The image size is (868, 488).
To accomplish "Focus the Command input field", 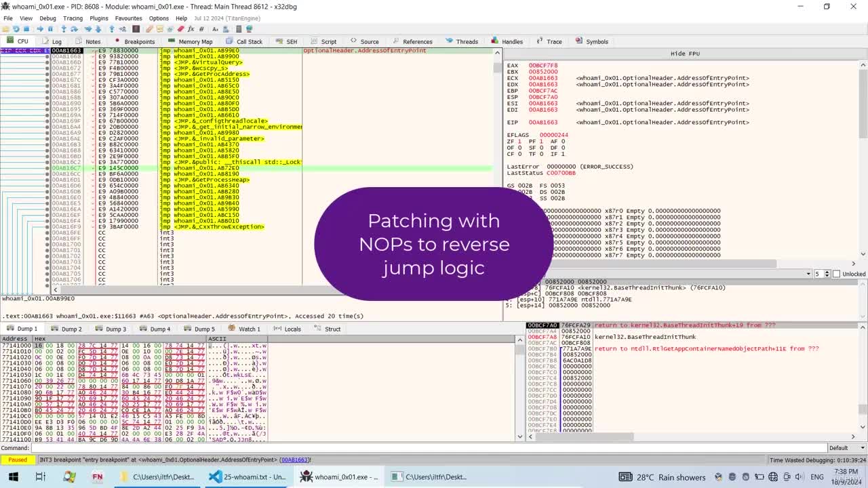I will [x=427, y=447].
